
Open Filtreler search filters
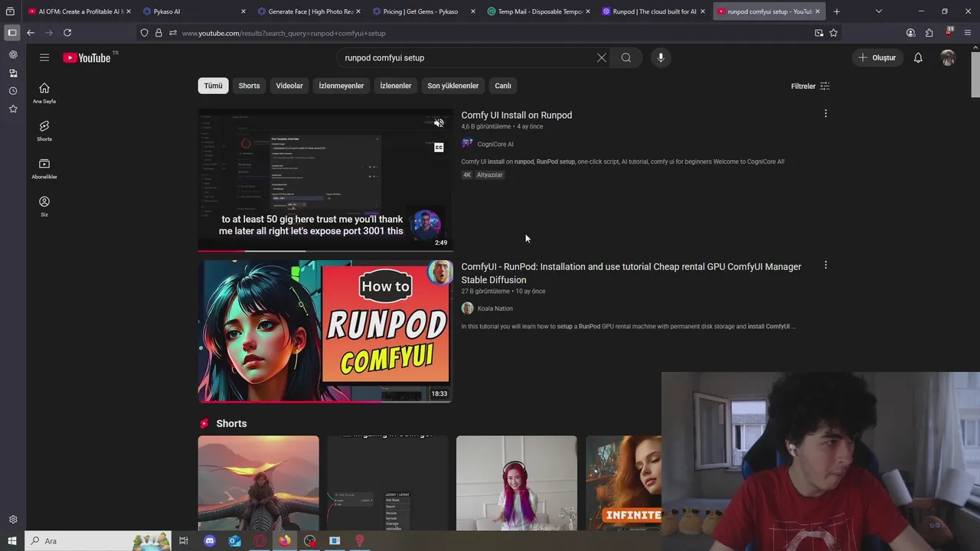(x=810, y=86)
